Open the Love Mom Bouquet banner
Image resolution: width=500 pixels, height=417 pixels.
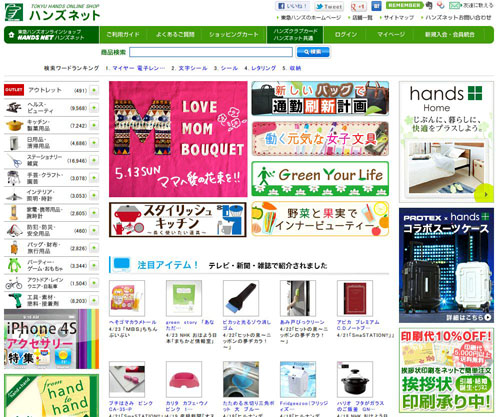178,139
